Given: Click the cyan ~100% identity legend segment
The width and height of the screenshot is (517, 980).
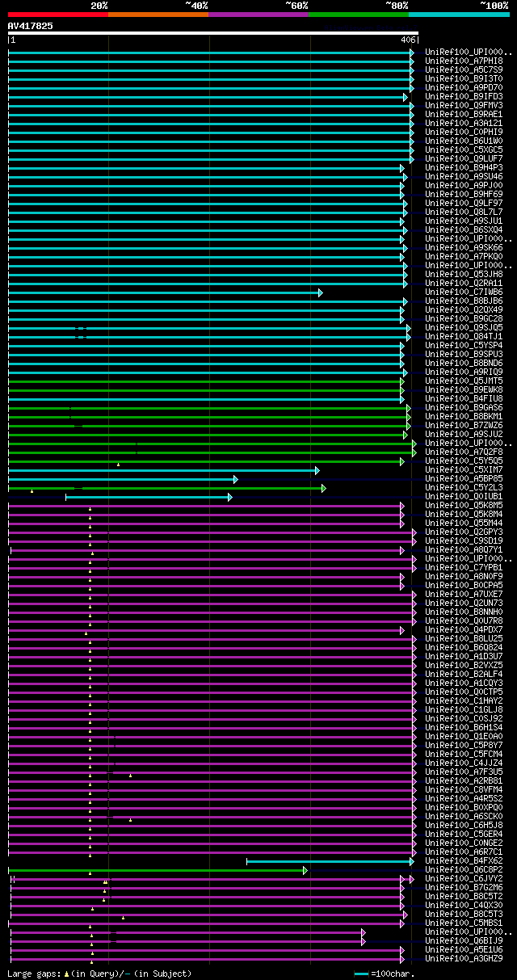Looking at the screenshot, I should click(x=459, y=15).
